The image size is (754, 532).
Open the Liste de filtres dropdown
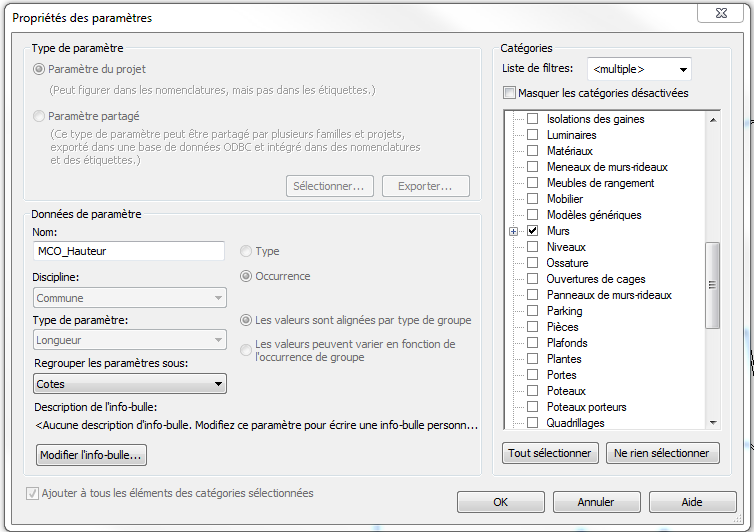[x=640, y=70]
